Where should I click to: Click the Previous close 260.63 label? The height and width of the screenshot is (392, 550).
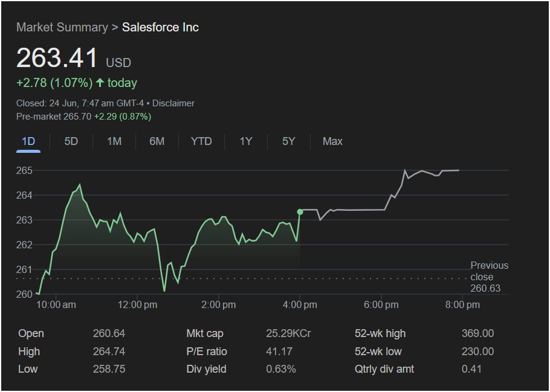click(490, 277)
